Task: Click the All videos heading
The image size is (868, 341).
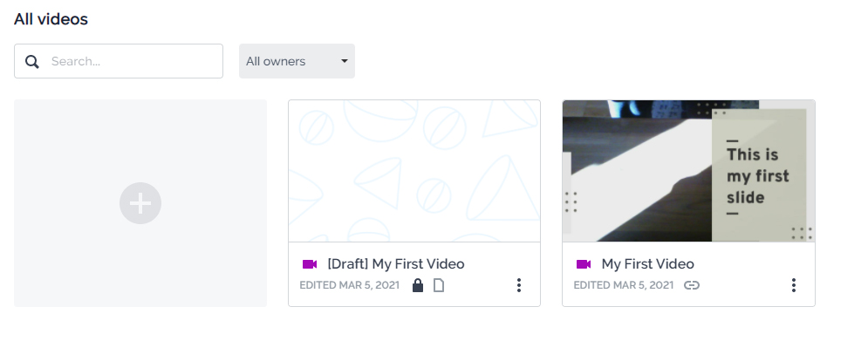Action: (x=51, y=19)
